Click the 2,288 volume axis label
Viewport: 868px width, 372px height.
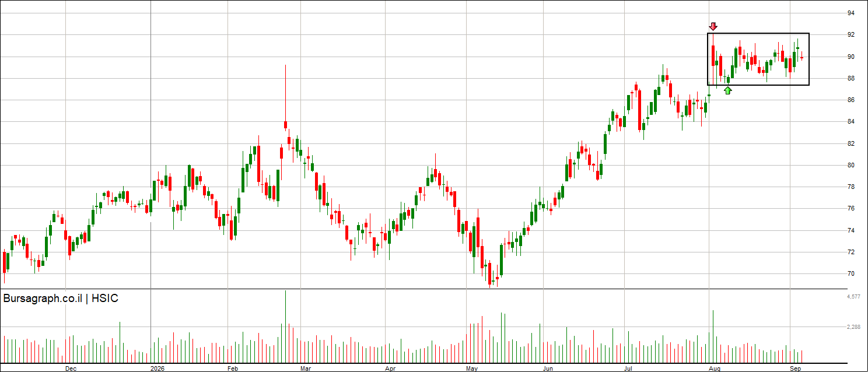853,327
